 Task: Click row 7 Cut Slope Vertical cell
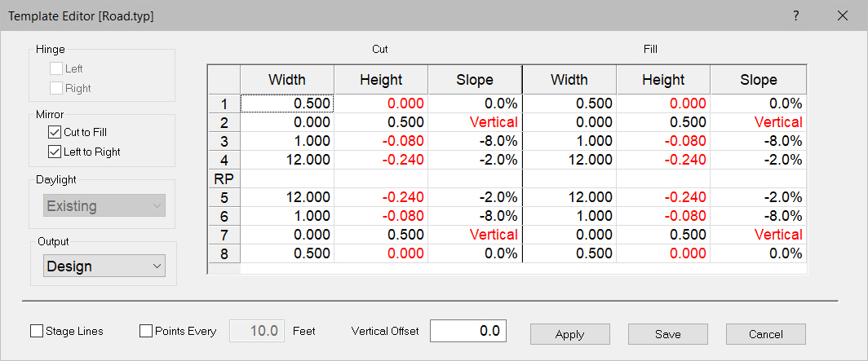[475, 235]
